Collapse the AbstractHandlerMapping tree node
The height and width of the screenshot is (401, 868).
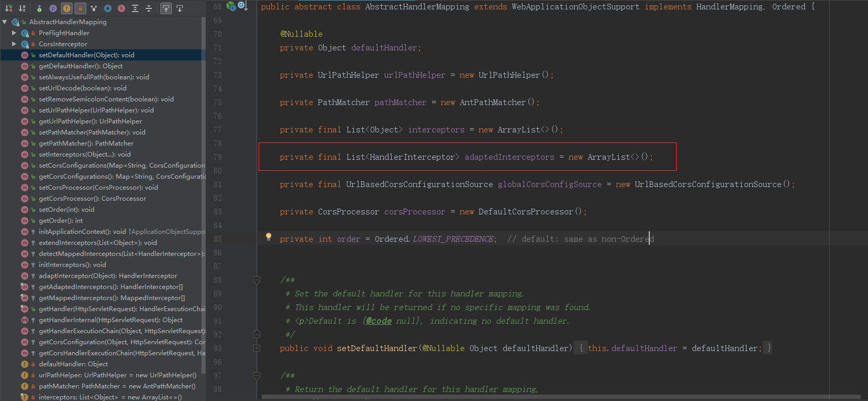[x=5, y=22]
